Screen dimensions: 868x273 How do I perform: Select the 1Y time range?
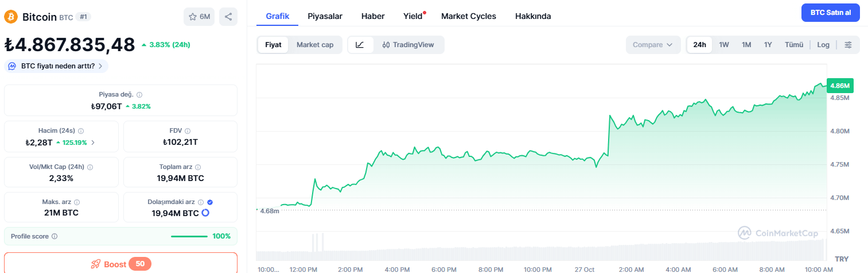768,45
